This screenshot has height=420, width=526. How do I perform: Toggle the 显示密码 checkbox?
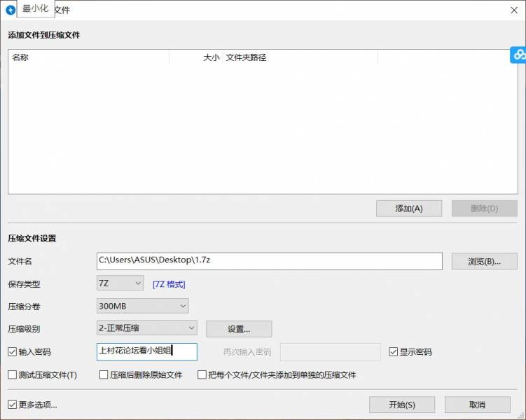tap(394, 352)
